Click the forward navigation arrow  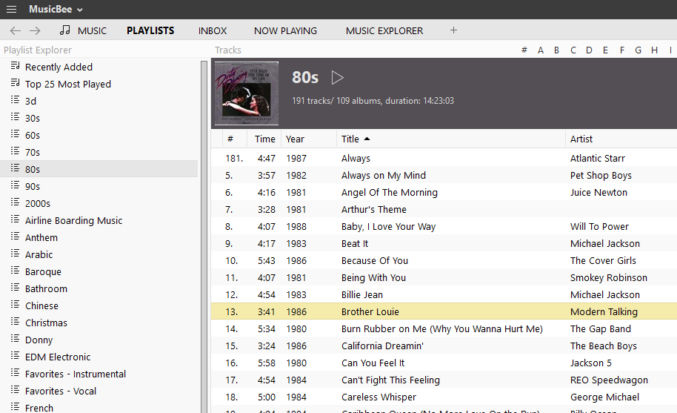(35, 31)
